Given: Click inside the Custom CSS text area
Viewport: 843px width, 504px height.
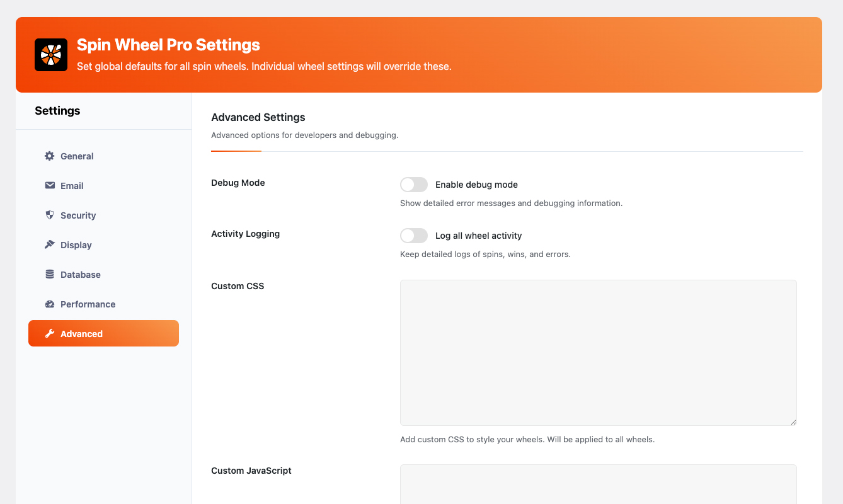Looking at the screenshot, I should pyautogui.click(x=598, y=352).
